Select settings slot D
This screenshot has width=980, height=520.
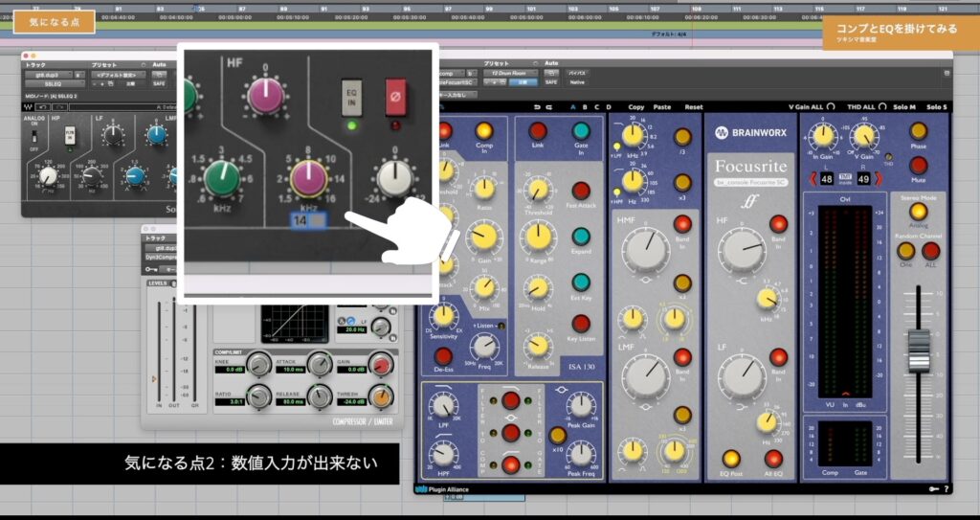click(x=609, y=107)
